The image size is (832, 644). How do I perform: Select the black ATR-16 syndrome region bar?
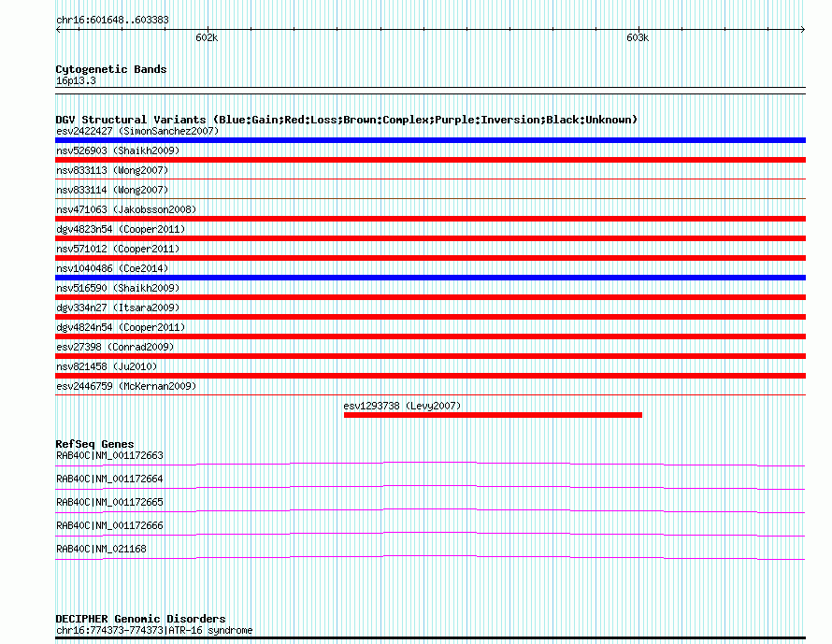point(430,638)
